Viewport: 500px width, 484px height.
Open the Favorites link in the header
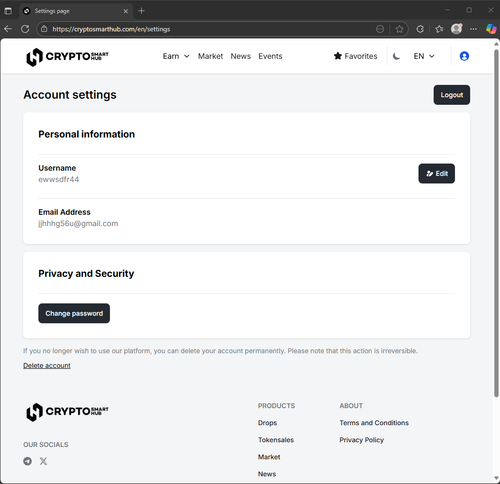point(355,56)
